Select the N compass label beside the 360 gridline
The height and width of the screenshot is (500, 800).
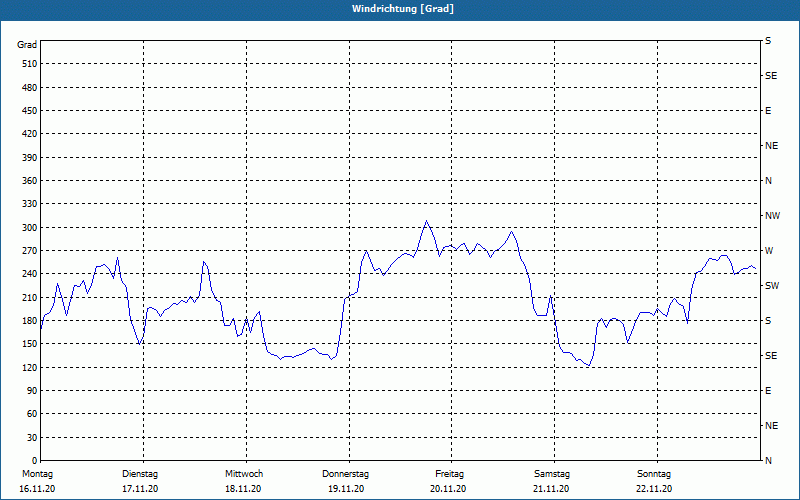(768, 181)
